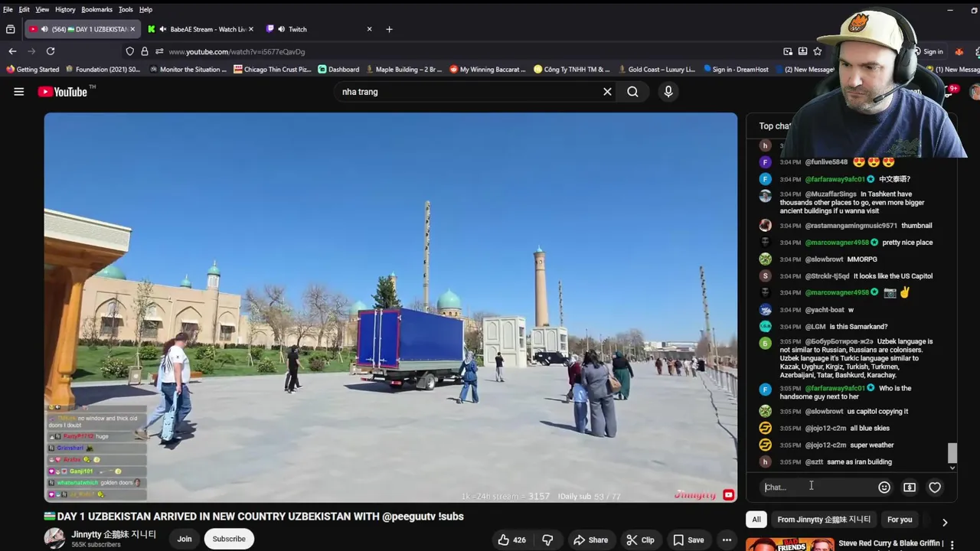Close the BabeAE Stream tab
Screen dimensions: 980x551
coord(250,29)
